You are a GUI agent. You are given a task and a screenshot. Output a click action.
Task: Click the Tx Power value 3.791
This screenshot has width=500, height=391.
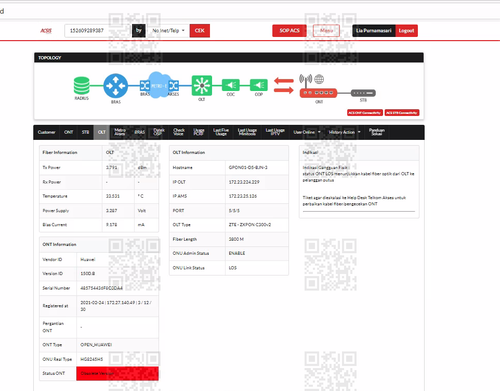(x=111, y=167)
